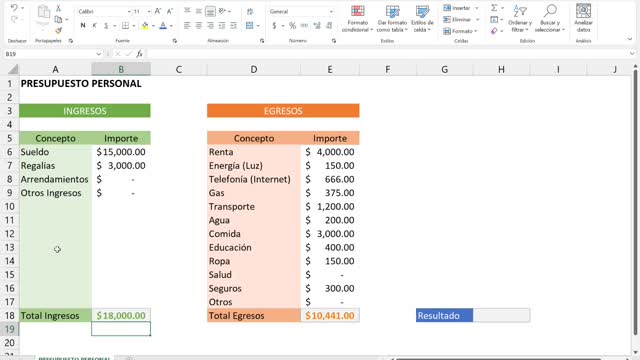Apply the font color A button

[x=163, y=26]
